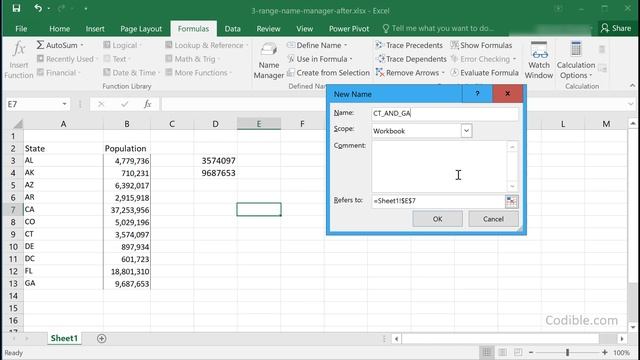This screenshot has height=360, width=640.
Task: Click the cell containing 3574097
Action: pyautogui.click(x=215, y=161)
